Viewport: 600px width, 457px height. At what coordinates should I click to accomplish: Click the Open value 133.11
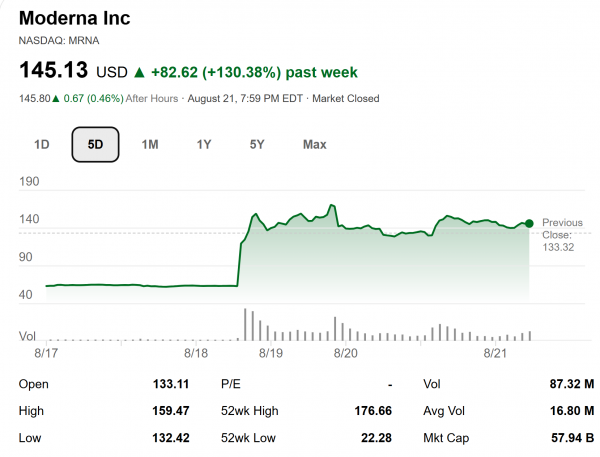tap(171, 384)
